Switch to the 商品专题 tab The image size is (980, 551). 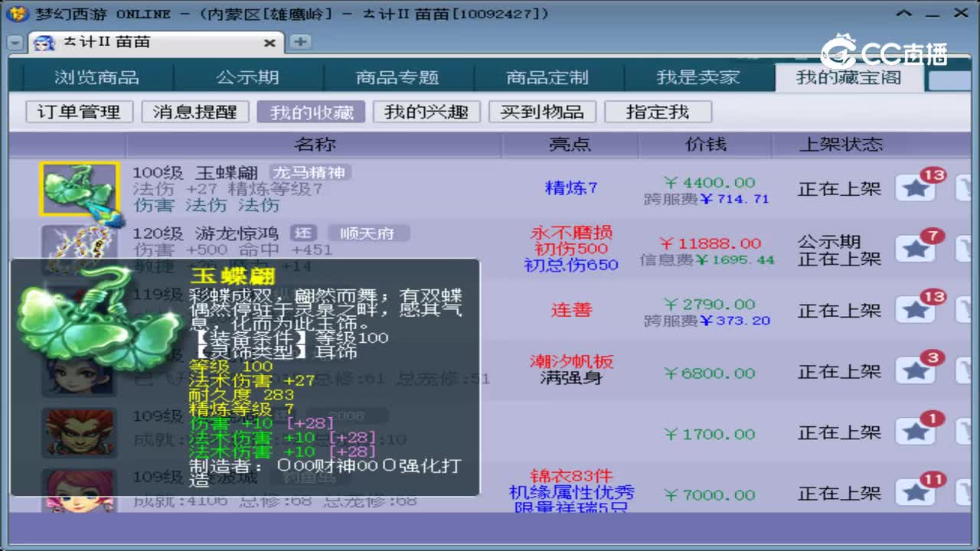(x=398, y=77)
